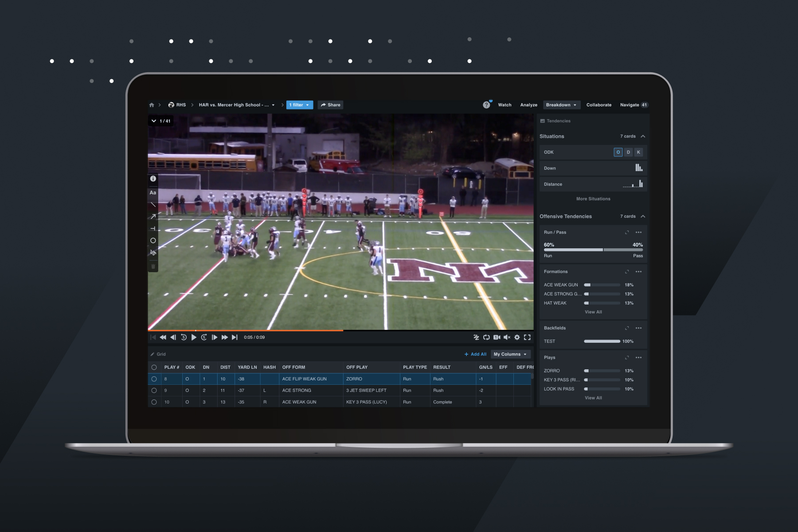
Task: Open the 1 filter dropdown
Action: 299,105
